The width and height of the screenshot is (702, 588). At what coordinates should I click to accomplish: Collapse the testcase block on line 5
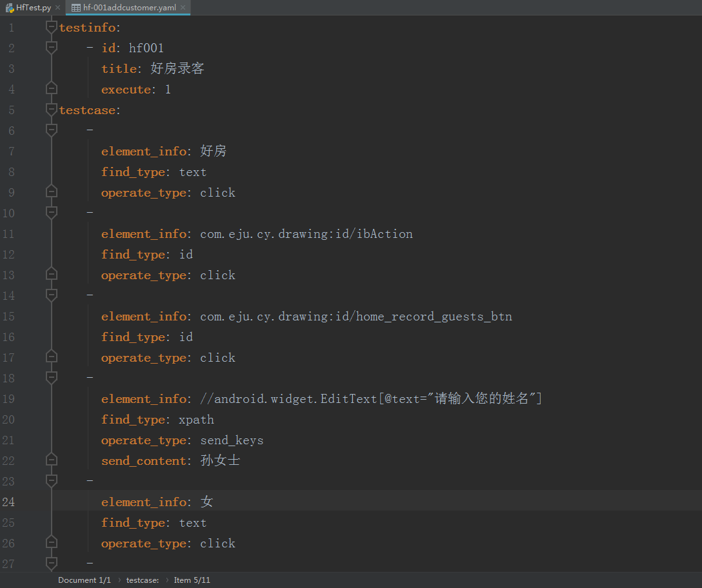(52, 110)
